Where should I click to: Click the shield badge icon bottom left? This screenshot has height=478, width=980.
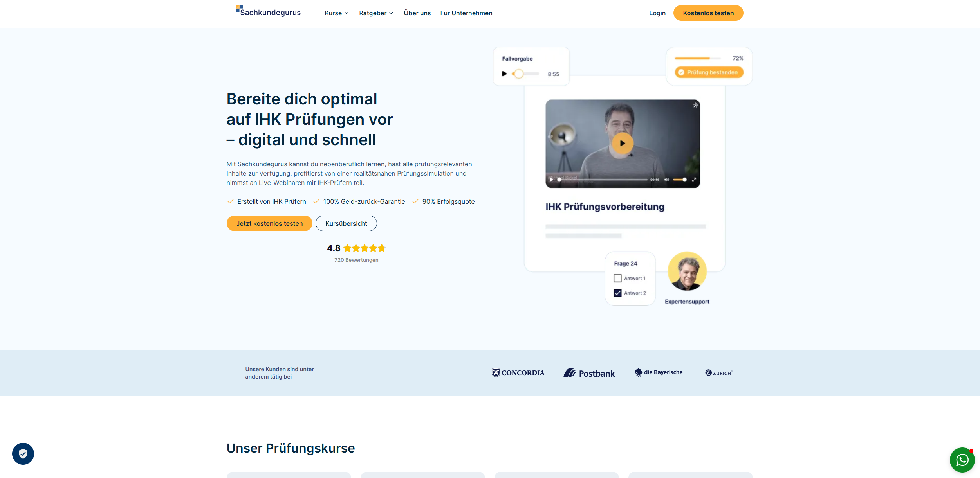click(23, 453)
